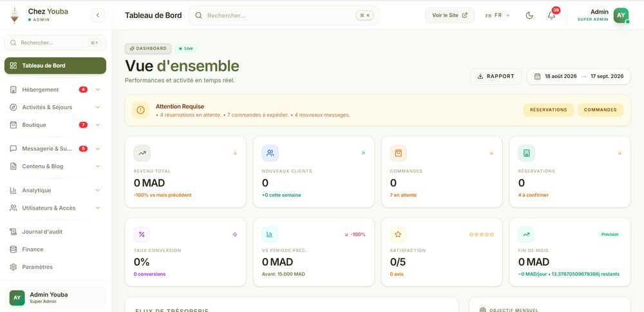Viewport: 644px width, 312px height.
Task: Click the Chez Youba logo icon
Action: [x=14, y=15]
